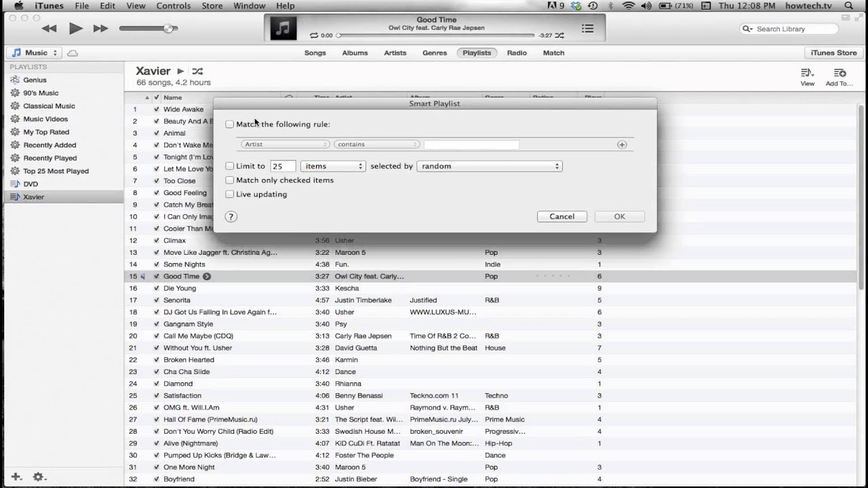Click the Add To icon
Image resolution: width=868 pixels, height=488 pixels.
(840, 73)
